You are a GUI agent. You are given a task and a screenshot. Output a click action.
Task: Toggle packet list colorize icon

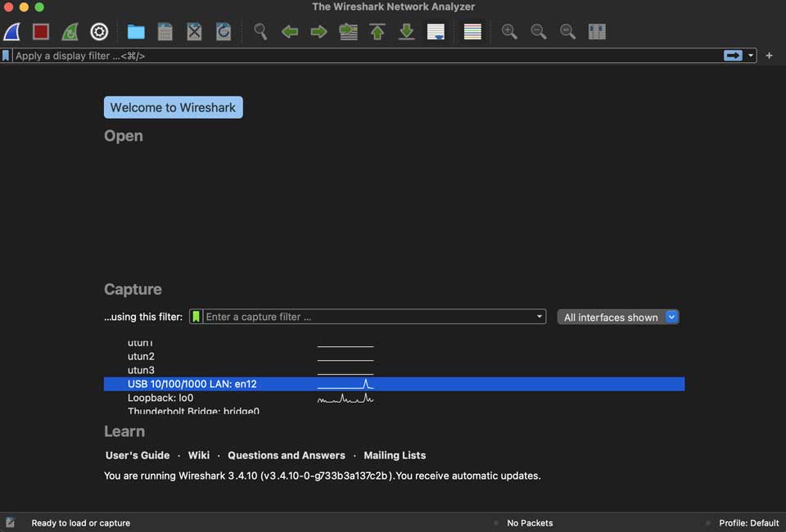click(x=472, y=32)
